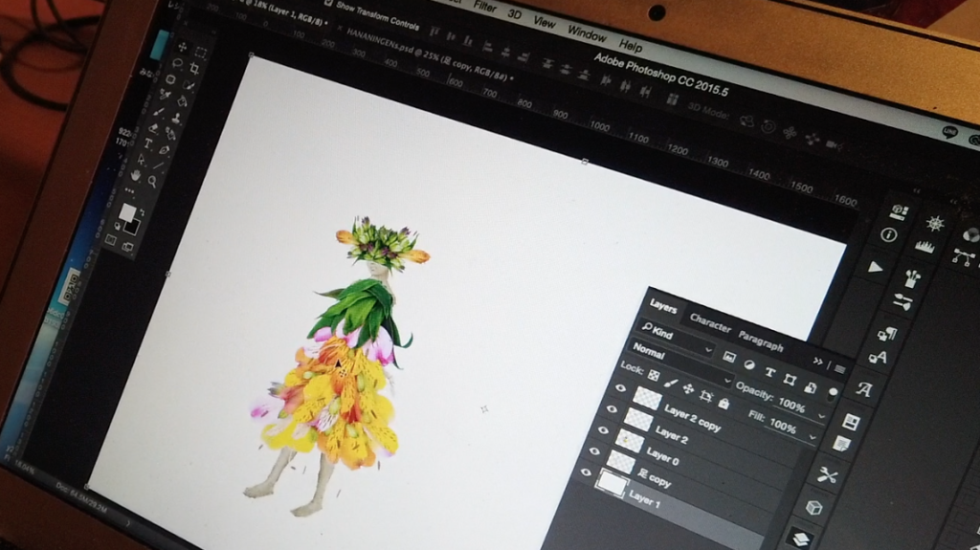This screenshot has width=980, height=550.
Task: Open the Character Styles panel icon
Action: (878, 358)
